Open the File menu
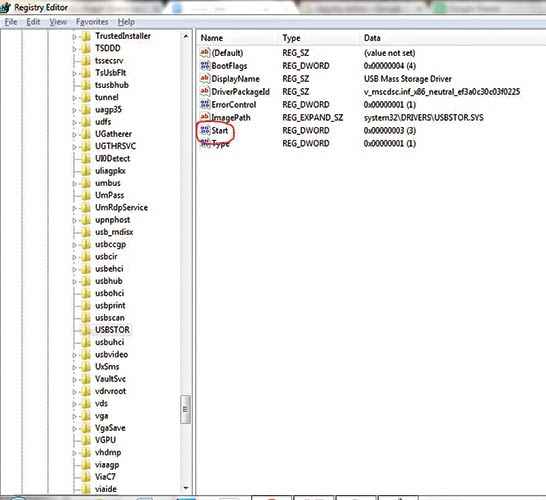The width and height of the screenshot is (546, 500). click(11, 22)
